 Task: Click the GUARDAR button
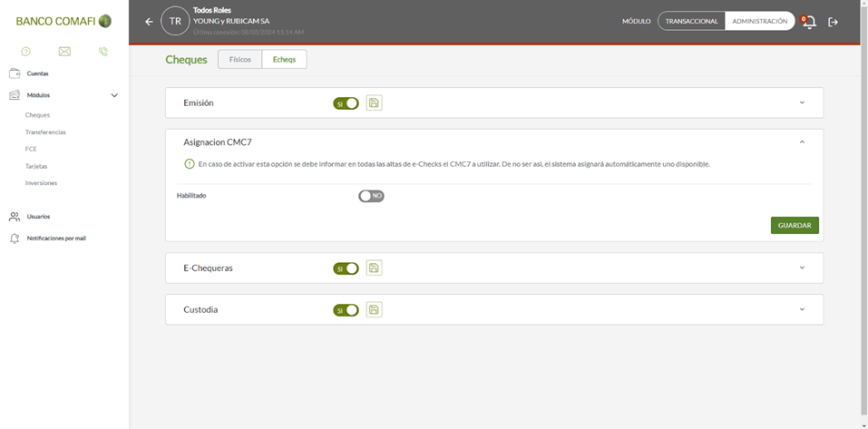(x=795, y=225)
